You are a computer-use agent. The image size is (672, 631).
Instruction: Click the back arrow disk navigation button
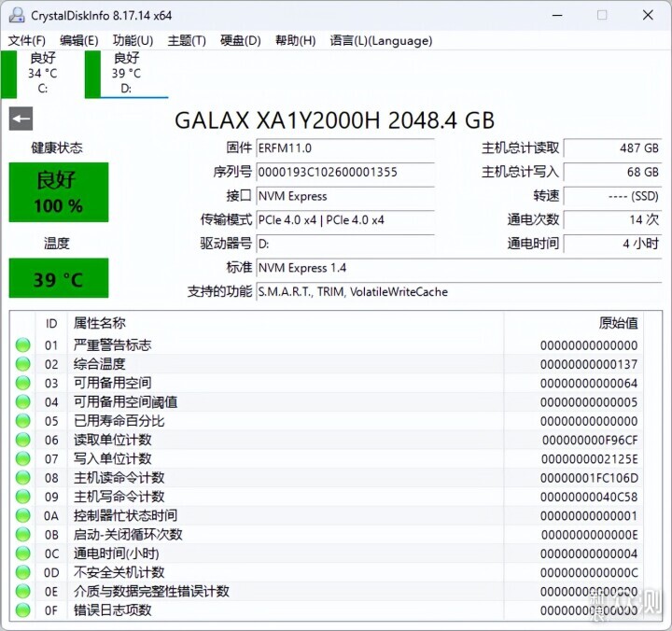[21, 119]
